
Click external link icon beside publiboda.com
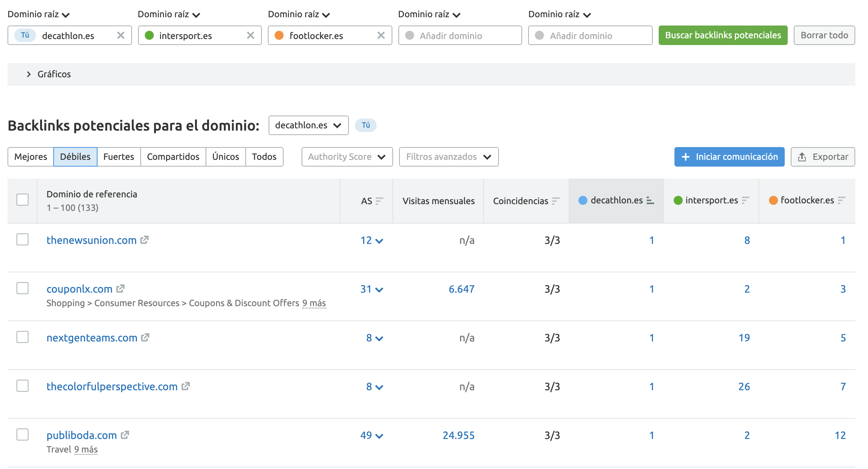coord(125,435)
